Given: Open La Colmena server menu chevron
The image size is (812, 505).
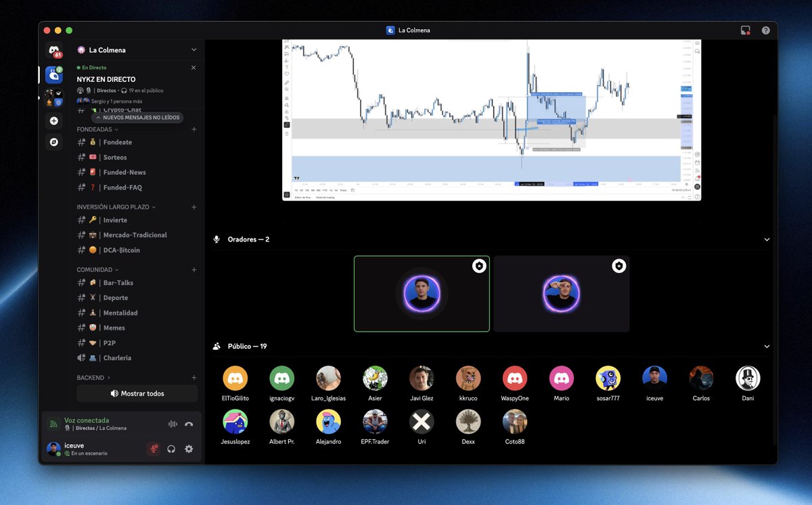Looking at the screenshot, I should click(x=194, y=49).
